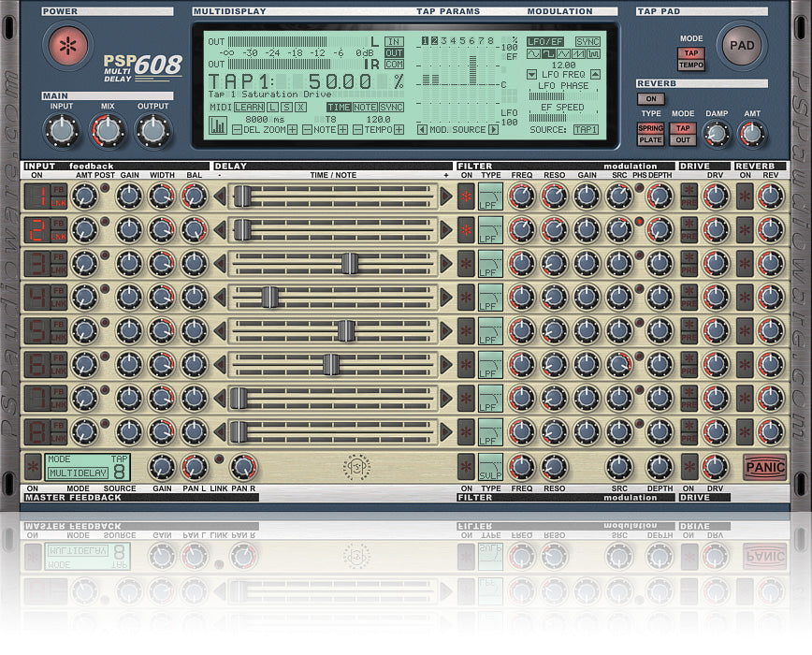Go to previous MOD. SOURCE
The height and width of the screenshot is (655, 812).
click(x=422, y=129)
